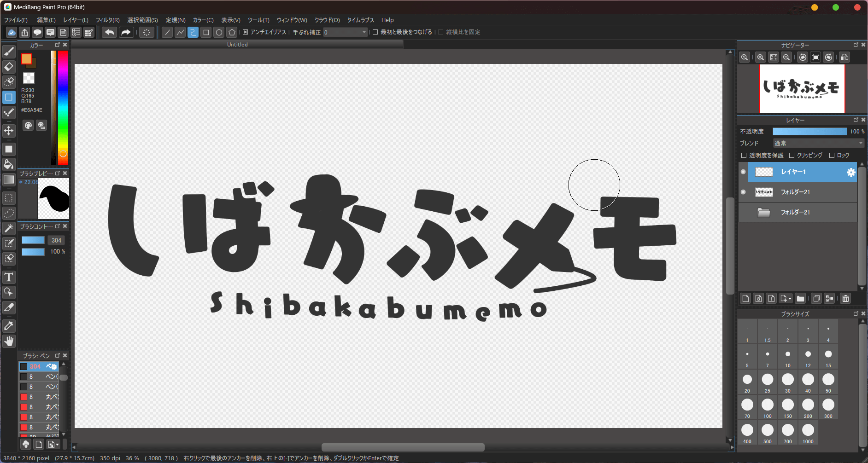The height and width of the screenshot is (463, 868).
Task: Open the レイヤー(L) menu
Action: click(x=76, y=20)
